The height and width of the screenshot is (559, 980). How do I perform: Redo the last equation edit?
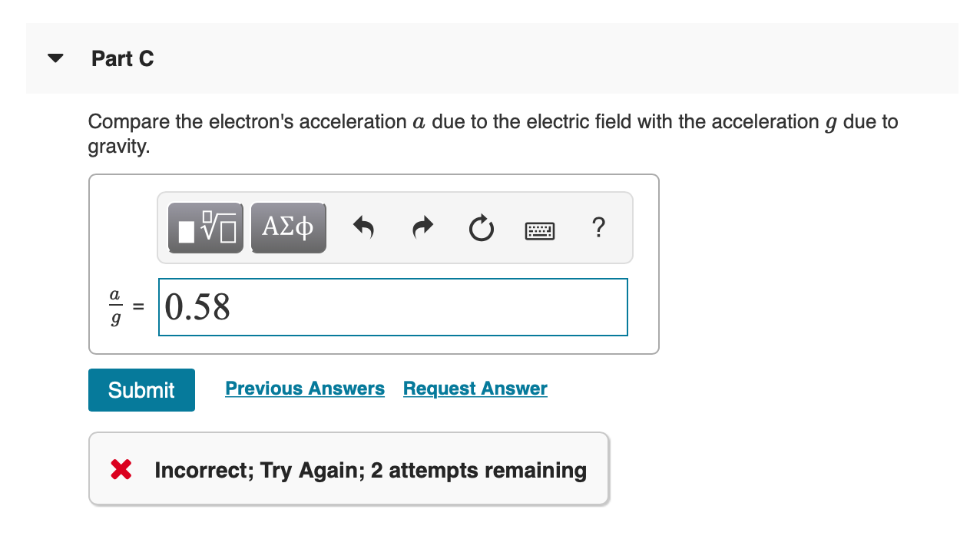422,227
